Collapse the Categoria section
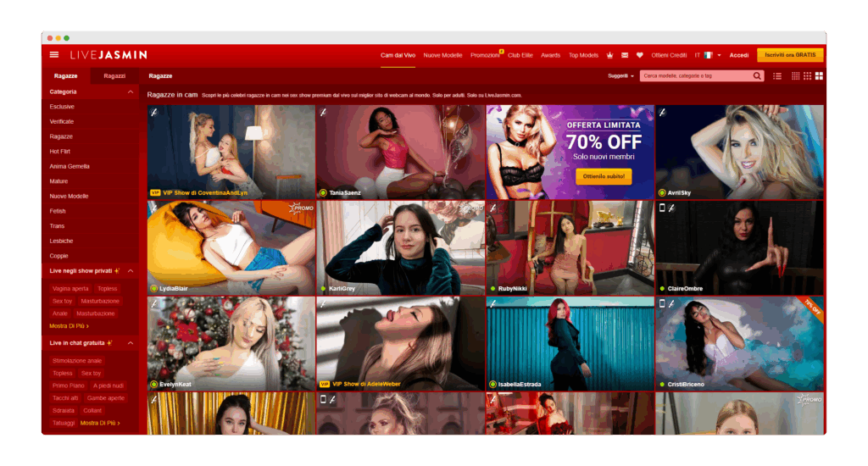 coord(130,92)
